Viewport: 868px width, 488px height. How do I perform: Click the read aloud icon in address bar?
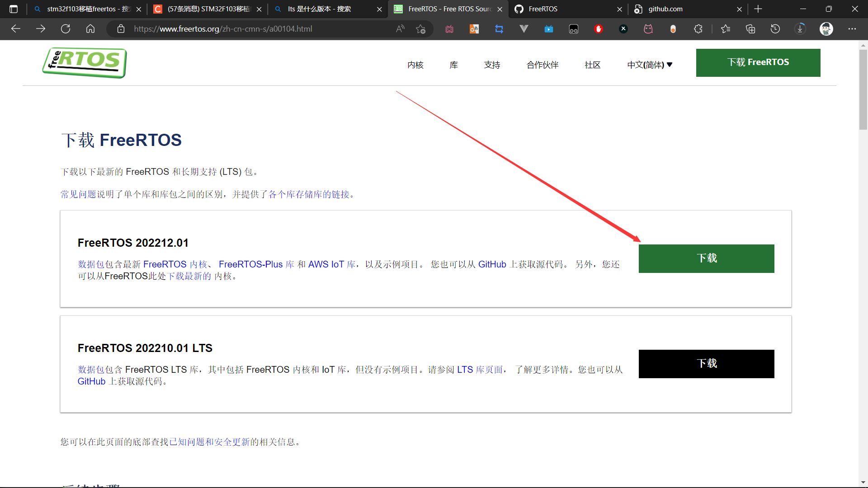(400, 29)
